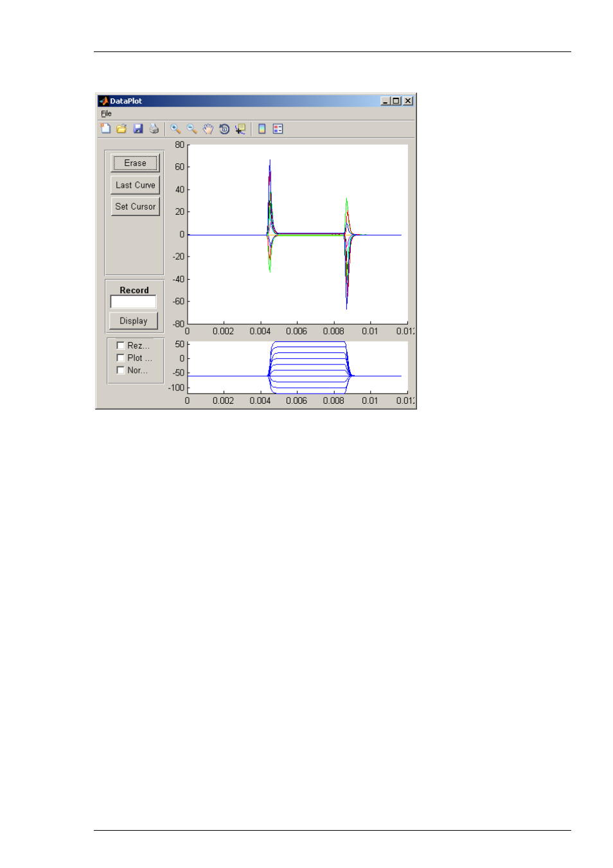Toggle the Plot ... checkbox
613x868 pixels.
[120, 357]
